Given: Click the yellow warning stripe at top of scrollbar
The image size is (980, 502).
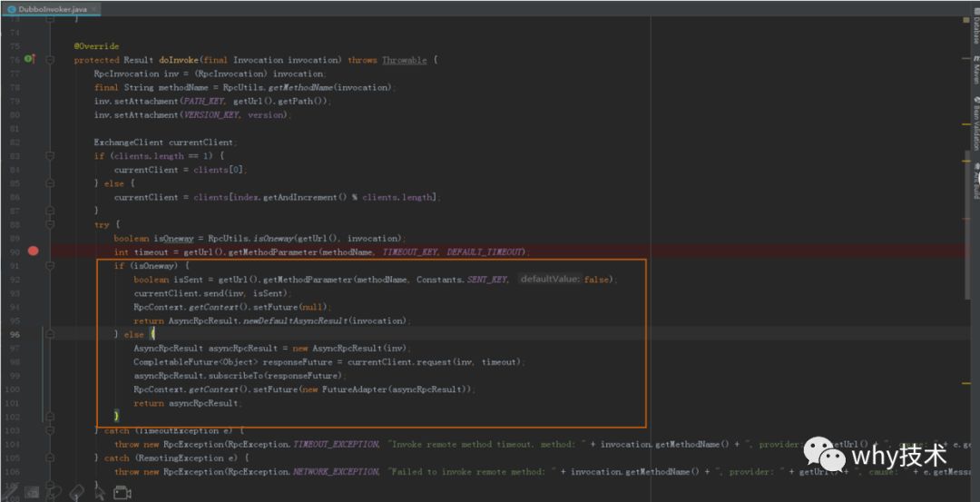Looking at the screenshot, I should click(967, 19).
